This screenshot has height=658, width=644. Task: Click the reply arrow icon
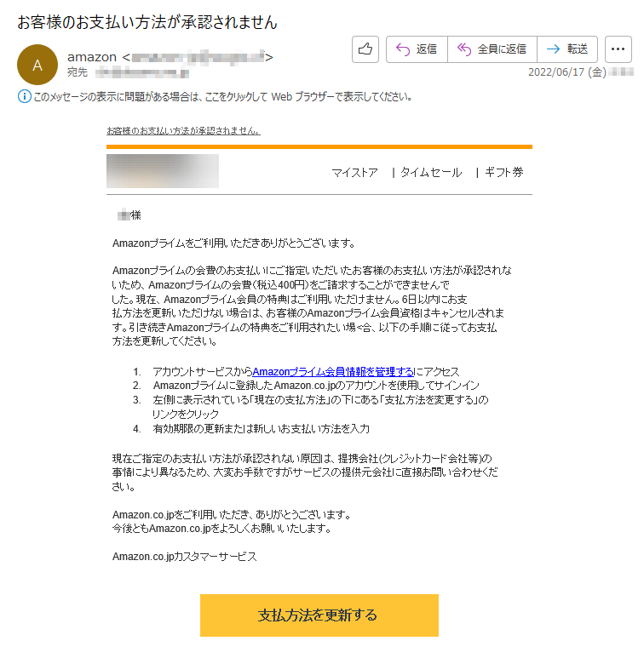(x=403, y=49)
